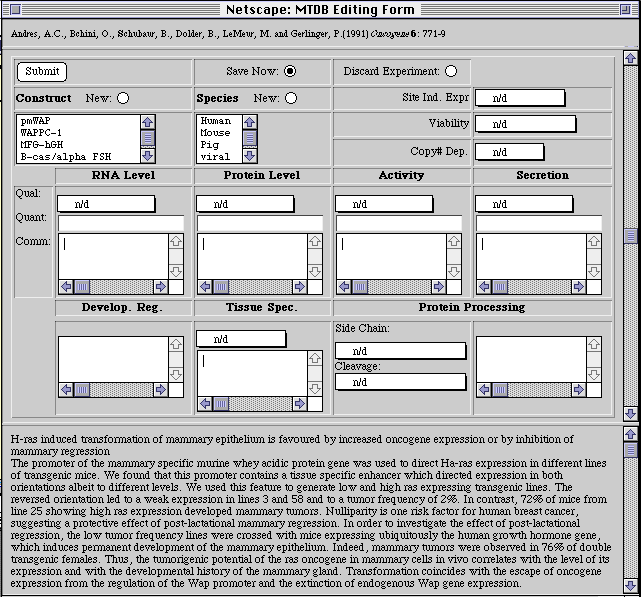Click the Construct list scrollbar thumb

pos(148,138)
